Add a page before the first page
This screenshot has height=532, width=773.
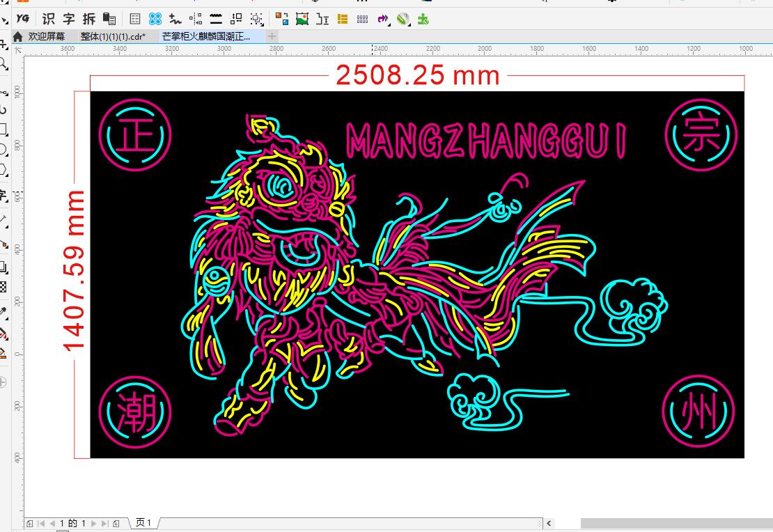pos(29,523)
